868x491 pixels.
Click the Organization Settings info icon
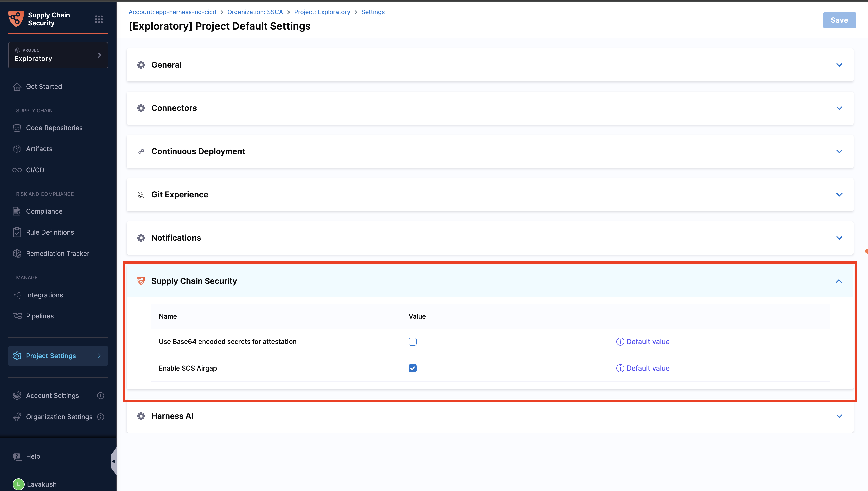(101, 417)
